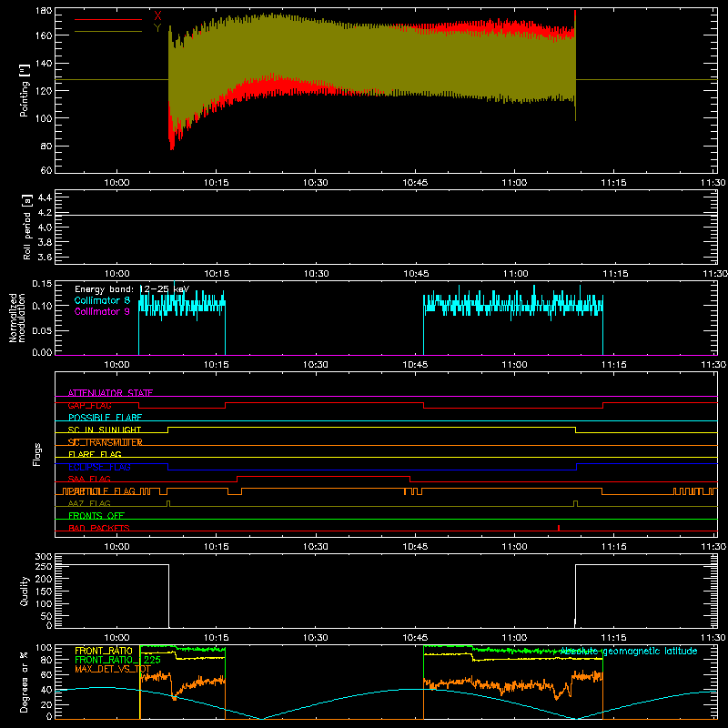This screenshot has height=728, width=728.
Task: Click the 300 tick on Quality axis
Action: coord(44,557)
